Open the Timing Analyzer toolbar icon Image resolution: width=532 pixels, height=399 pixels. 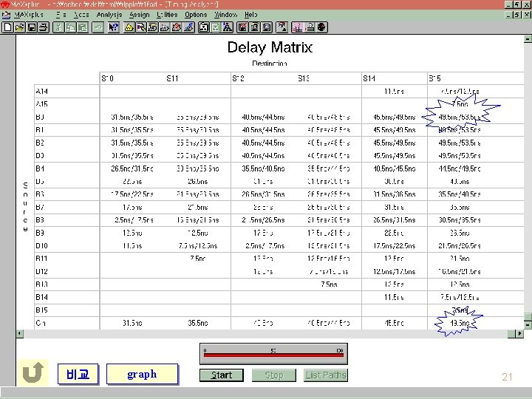point(177,27)
